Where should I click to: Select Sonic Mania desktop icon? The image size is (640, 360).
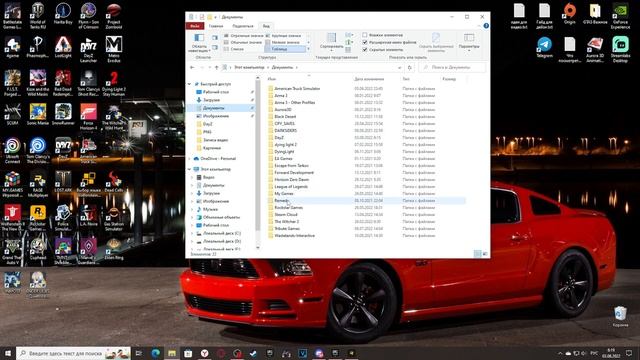click(x=38, y=114)
